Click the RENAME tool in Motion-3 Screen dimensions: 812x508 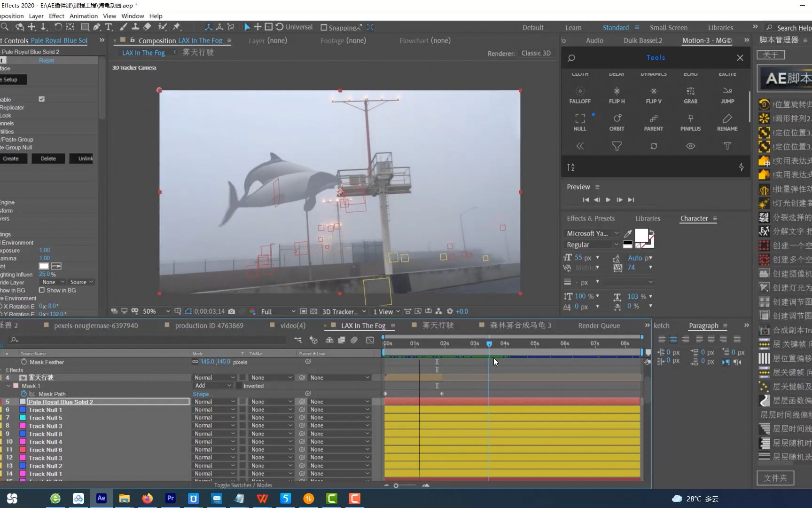point(727,122)
